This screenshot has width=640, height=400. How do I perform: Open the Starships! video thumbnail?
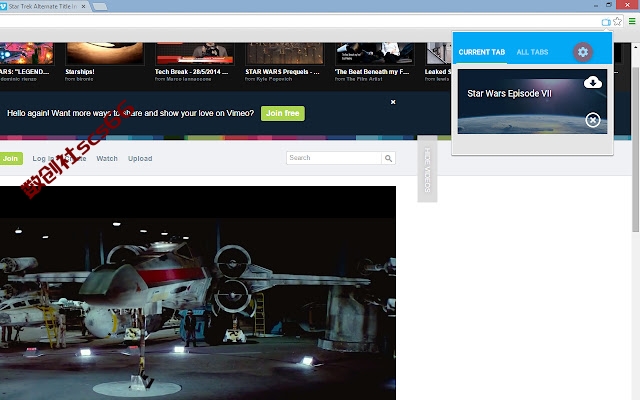click(x=104, y=53)
